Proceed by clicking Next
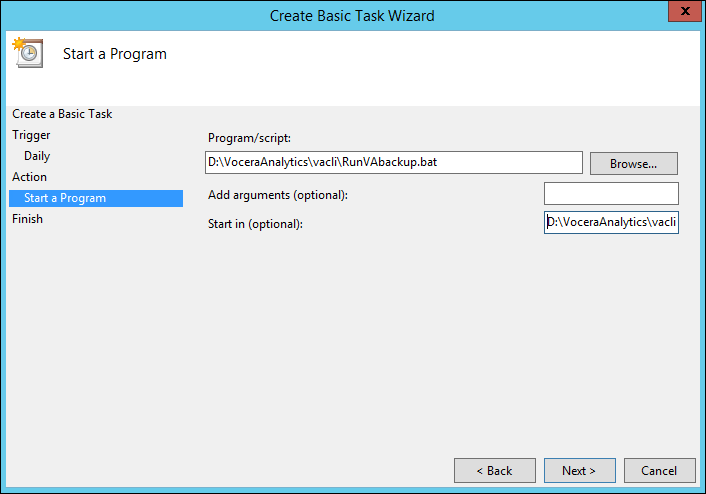 tap(579, 470)
